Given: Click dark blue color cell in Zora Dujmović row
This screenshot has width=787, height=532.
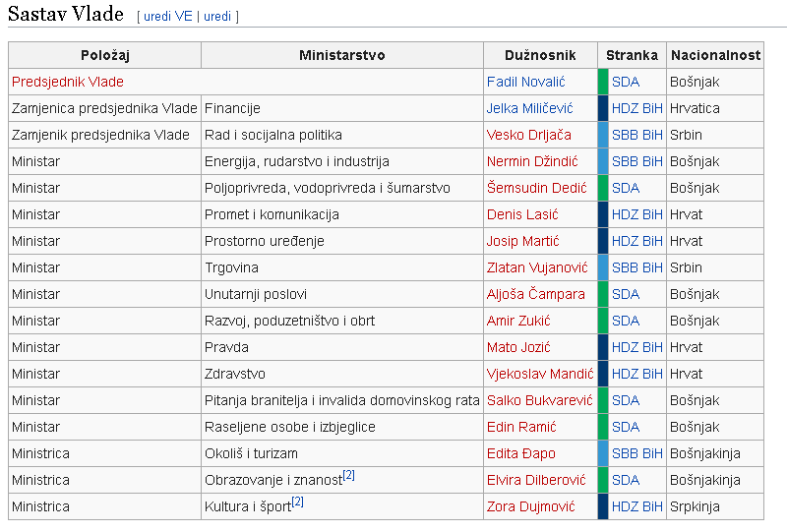Looking at the screenshot, I should click(x=603, y=506).
